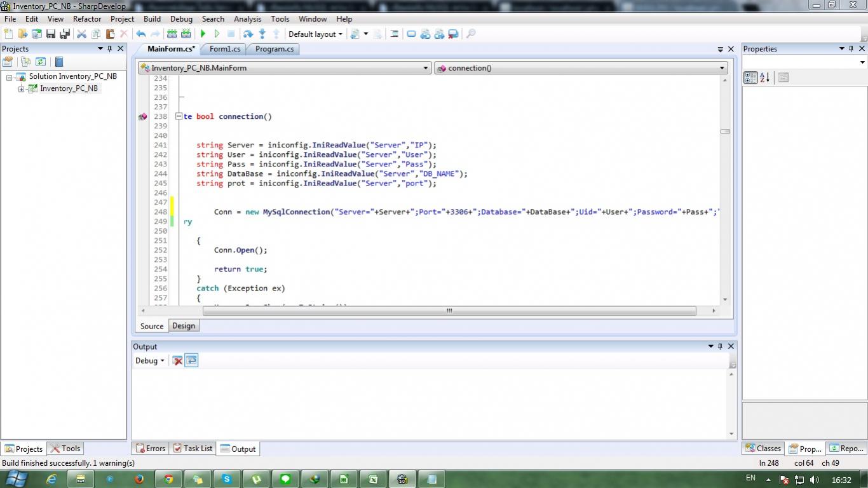868x488 pixels.
Task: Toggle alphabetical sort in Properties panel
Action: pos(764,78)
